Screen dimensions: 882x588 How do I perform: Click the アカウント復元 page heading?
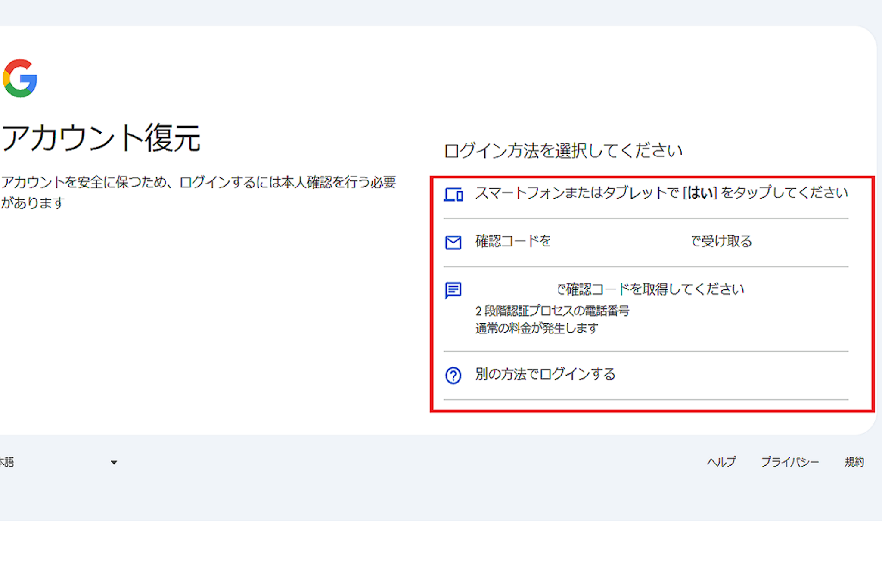[101, 138]
